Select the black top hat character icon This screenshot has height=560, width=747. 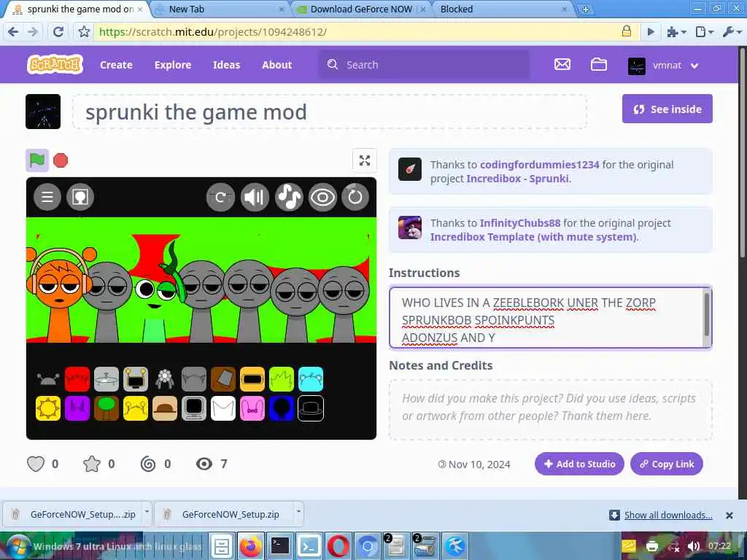[x=311, y=408]
